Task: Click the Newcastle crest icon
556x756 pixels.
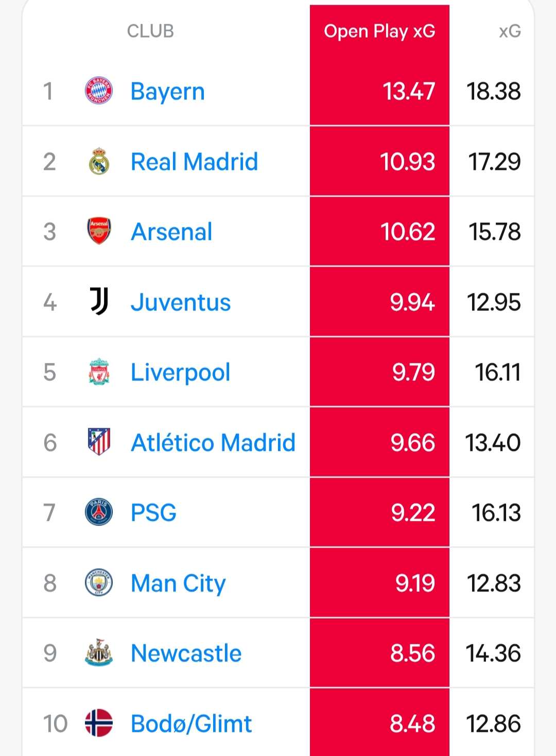Action: [x=99, y=653]
